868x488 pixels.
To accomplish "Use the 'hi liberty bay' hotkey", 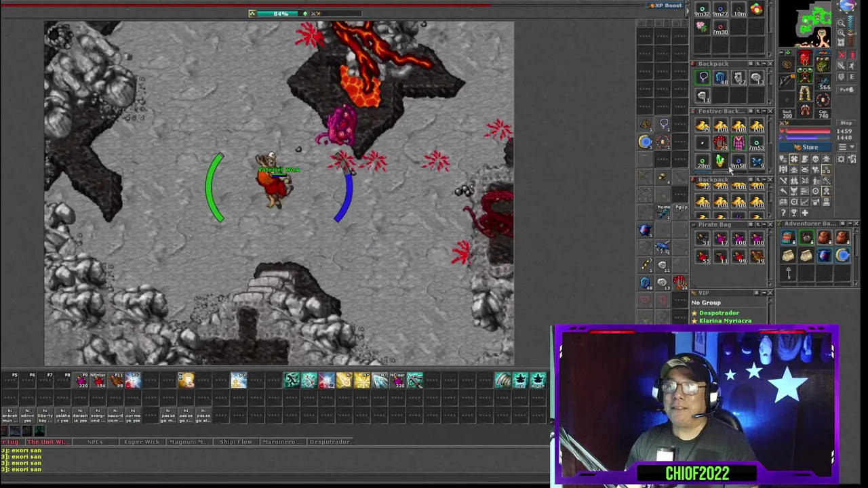I will pyautogui.click(x=45, y=415).
